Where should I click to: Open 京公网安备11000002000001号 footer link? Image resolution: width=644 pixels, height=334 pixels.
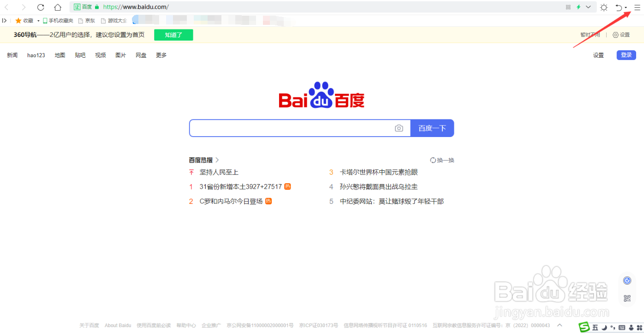click(x=260, y=325)
